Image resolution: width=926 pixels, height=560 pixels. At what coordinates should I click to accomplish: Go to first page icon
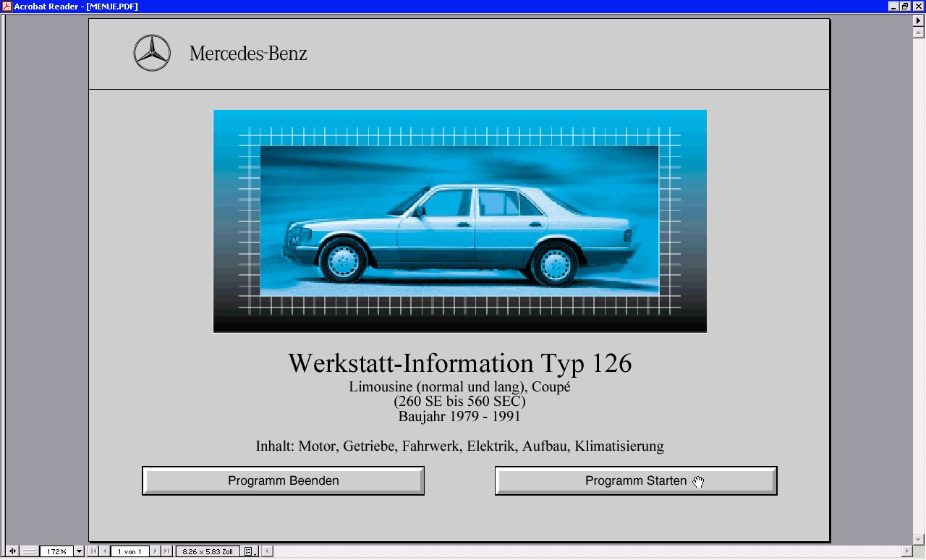tap(93, 551)
